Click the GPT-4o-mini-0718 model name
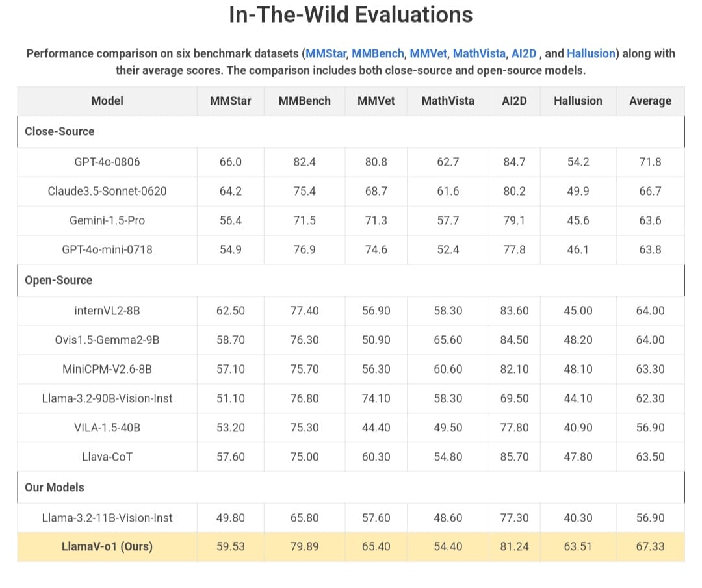 coord(107,249)
